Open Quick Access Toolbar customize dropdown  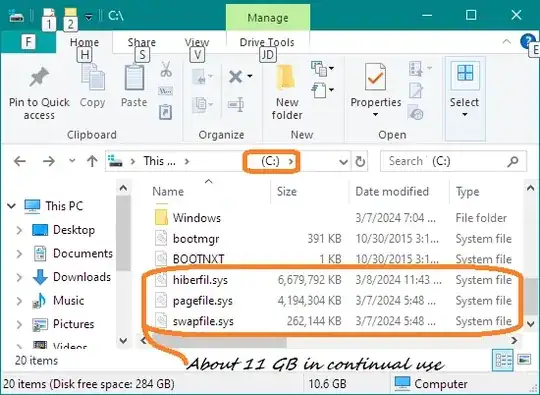tap(89, 17)
